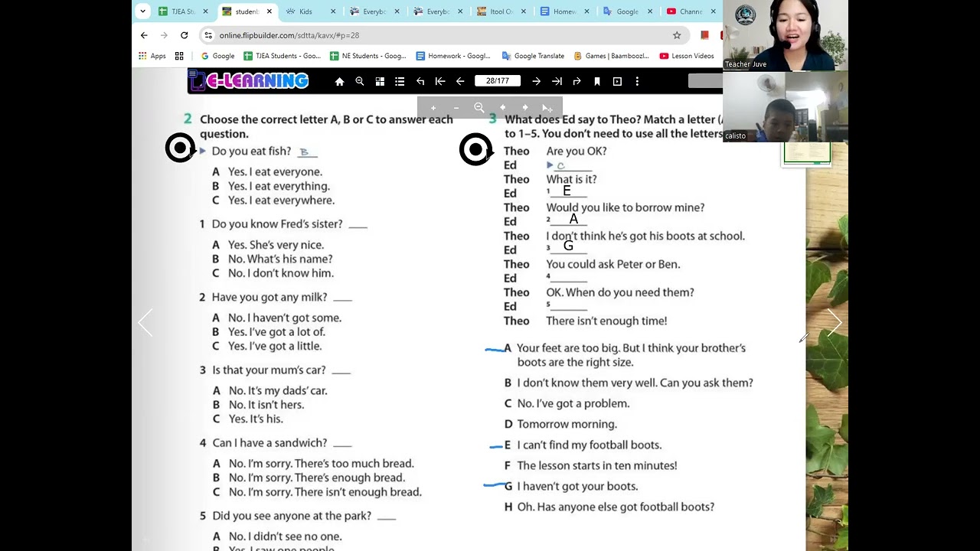980x551 pixels.
Task: Open Homework Google bookmark
Action: pyautogui.click(x=453, y=56)
